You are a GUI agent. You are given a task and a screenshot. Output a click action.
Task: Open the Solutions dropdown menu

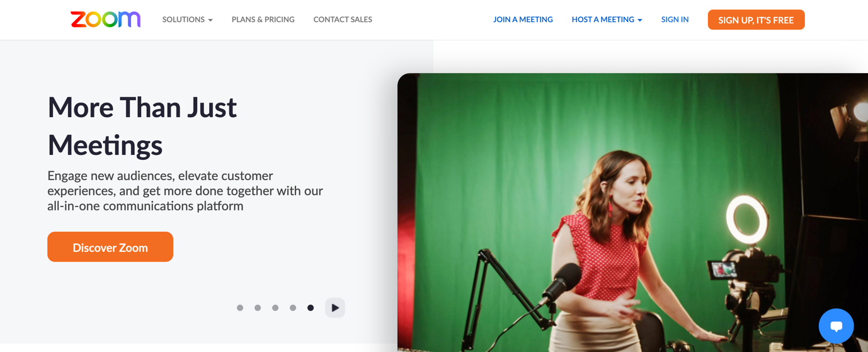(187, 20)
